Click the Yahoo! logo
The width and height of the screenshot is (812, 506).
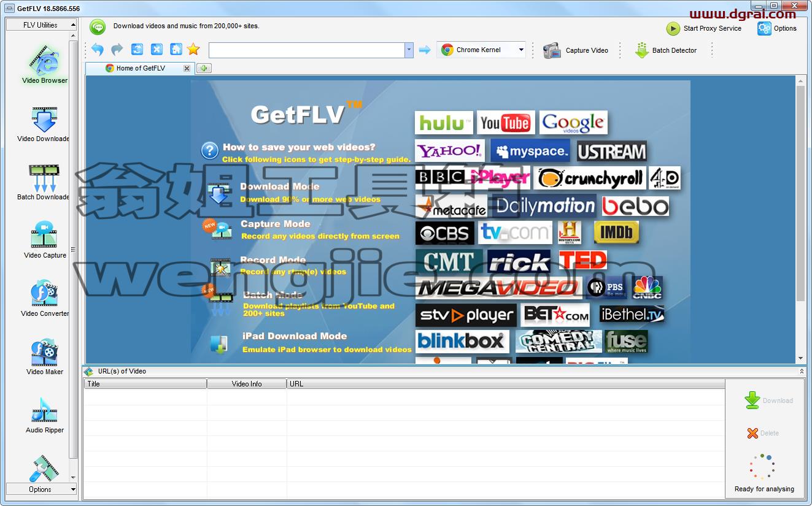[x=450, y=151]
